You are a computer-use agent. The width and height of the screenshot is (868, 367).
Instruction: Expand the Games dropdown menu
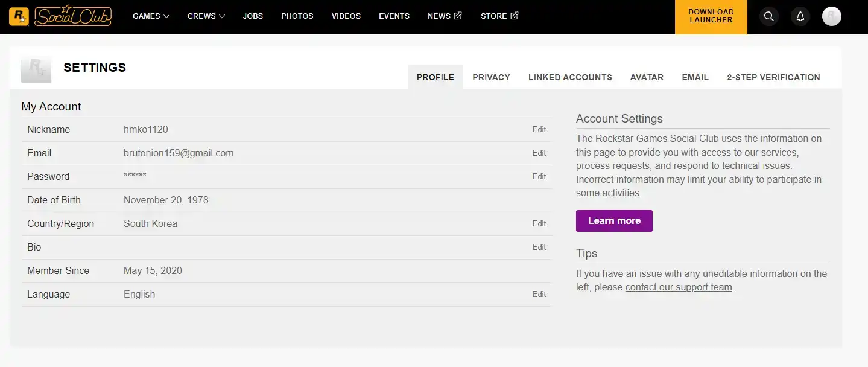click(151, 16)
